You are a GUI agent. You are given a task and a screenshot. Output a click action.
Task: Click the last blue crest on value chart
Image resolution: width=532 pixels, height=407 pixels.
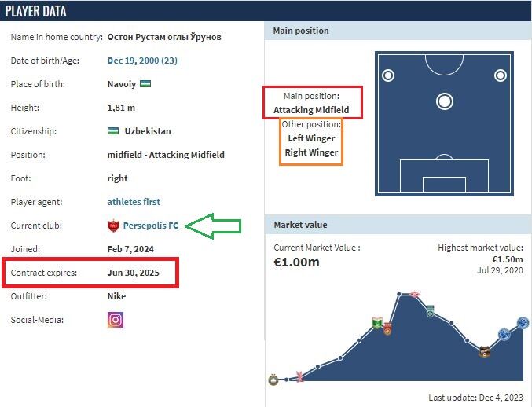point(523,322)
